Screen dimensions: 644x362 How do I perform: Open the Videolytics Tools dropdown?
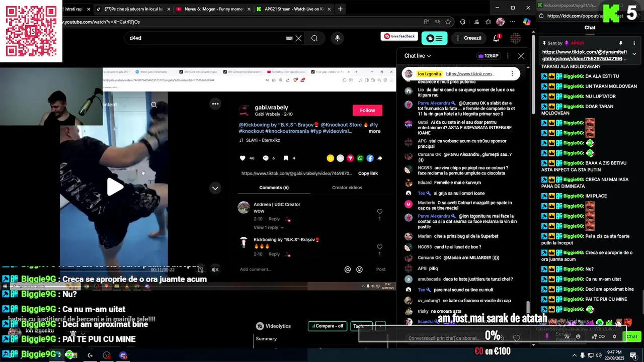(361, 326)
